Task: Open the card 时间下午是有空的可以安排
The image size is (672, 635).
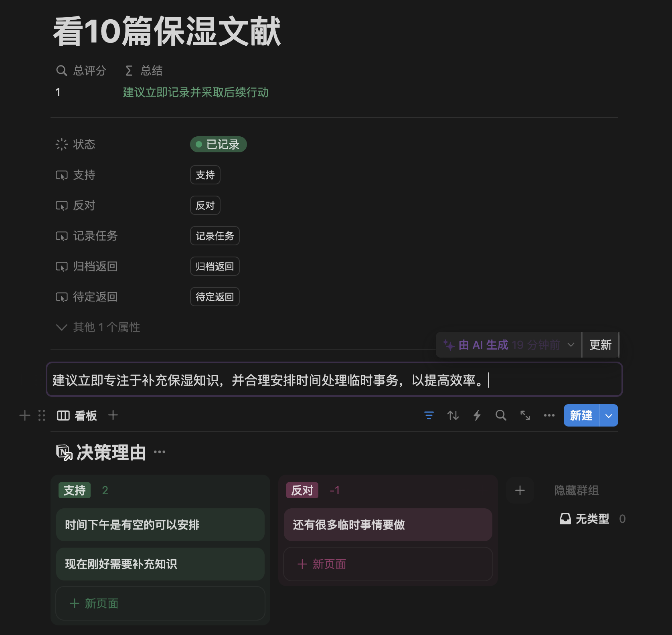Action: [160, 525]
